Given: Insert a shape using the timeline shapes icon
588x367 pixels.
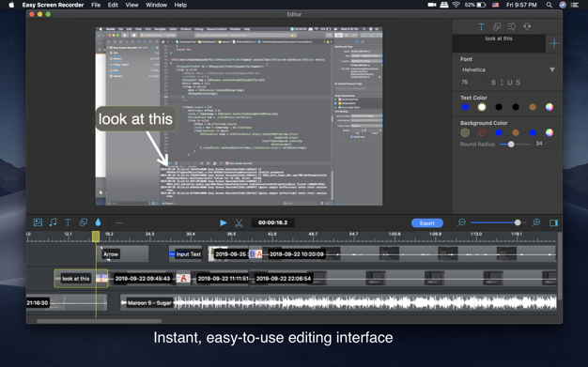Looking at the screenshot, I should click(83, 222).
